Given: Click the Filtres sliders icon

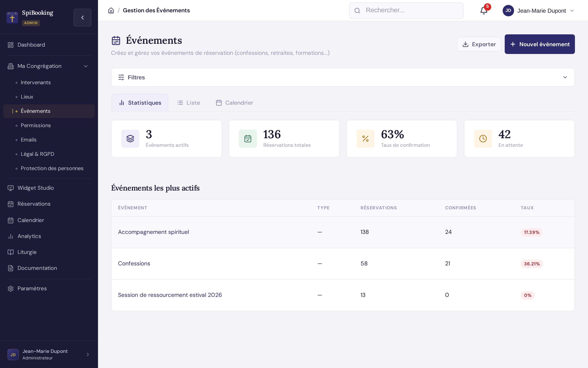Looking at the screenshot, I should click(121, 77).
